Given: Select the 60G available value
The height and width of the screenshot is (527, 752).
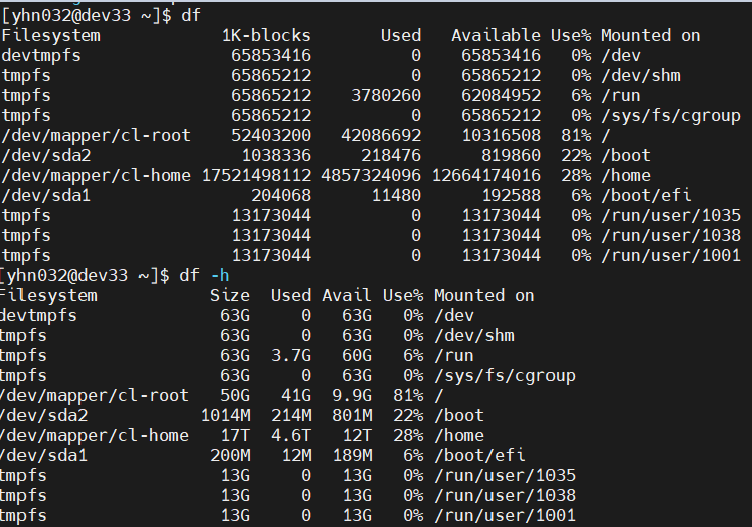Looking at the screenshot, I should [357, 355].
